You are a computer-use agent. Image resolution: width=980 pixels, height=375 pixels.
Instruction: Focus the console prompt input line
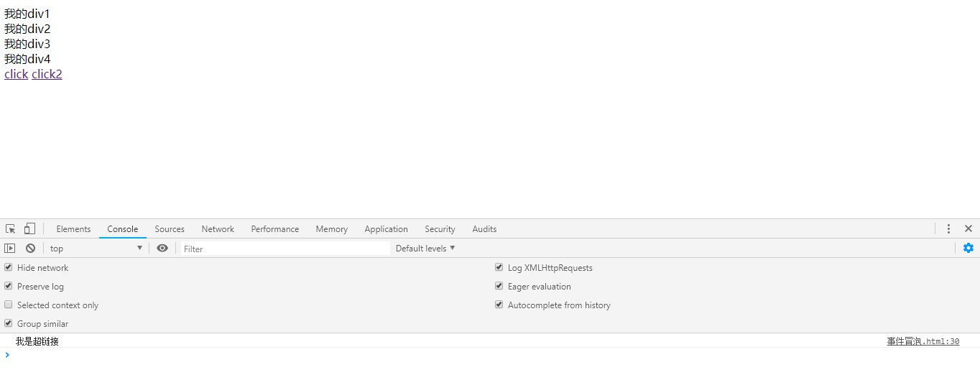pos(496,355)
